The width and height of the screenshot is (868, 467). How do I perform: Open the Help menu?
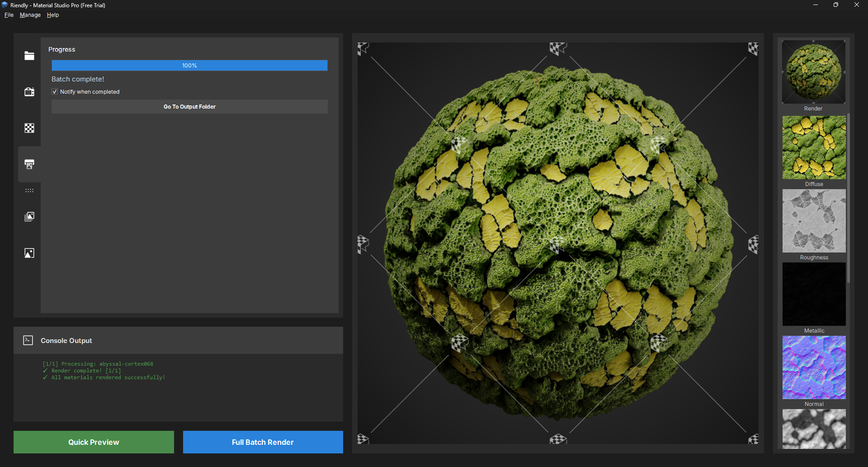(x=53, y=15)
